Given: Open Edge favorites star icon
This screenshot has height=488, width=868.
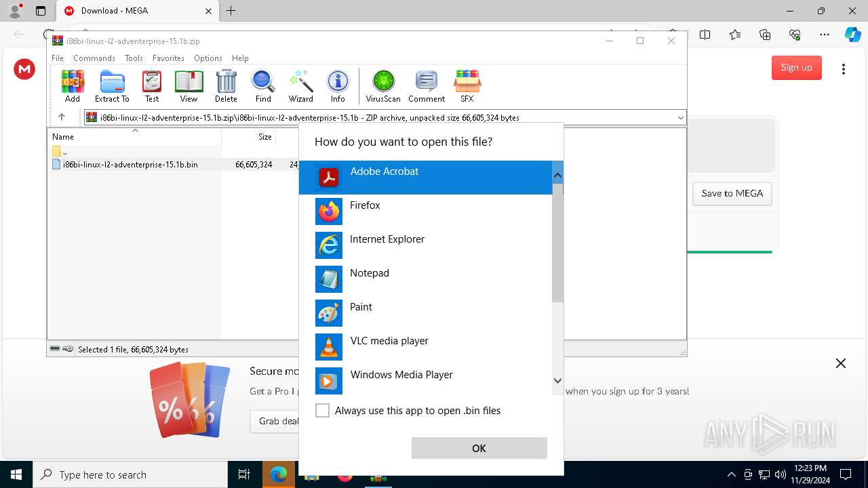Looking at the screenshot, I should tap(735, 35).
